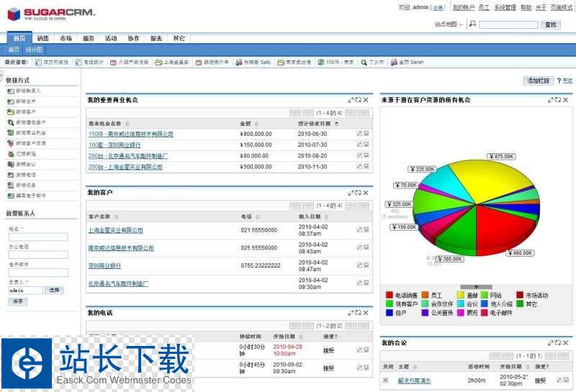Click the close X icon in the meeting row
The image size is (576, 392).
pyautogui.click(x=385, y=380)
